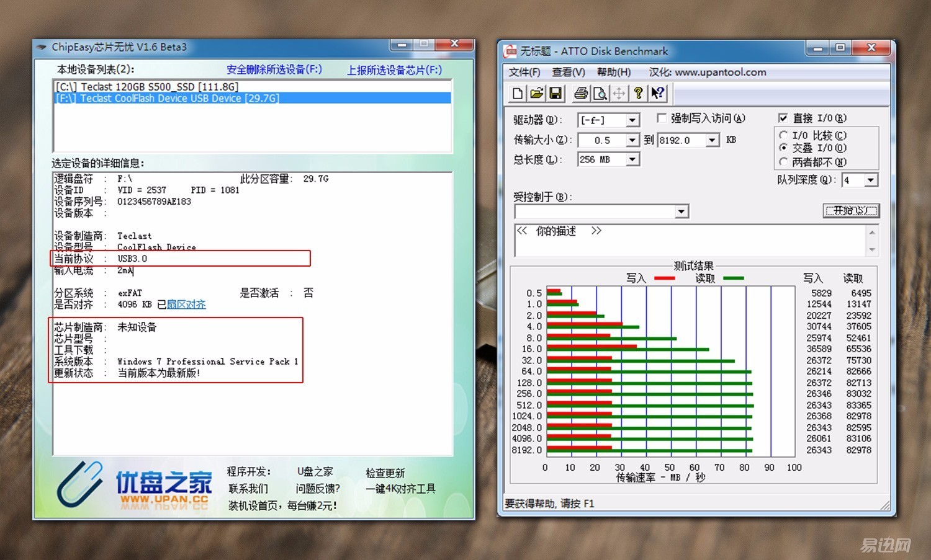Open the 查看 menu

(569, 72)
